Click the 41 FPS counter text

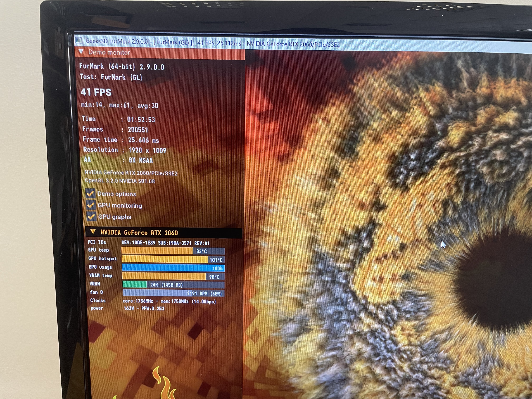(x=96, y=92)
